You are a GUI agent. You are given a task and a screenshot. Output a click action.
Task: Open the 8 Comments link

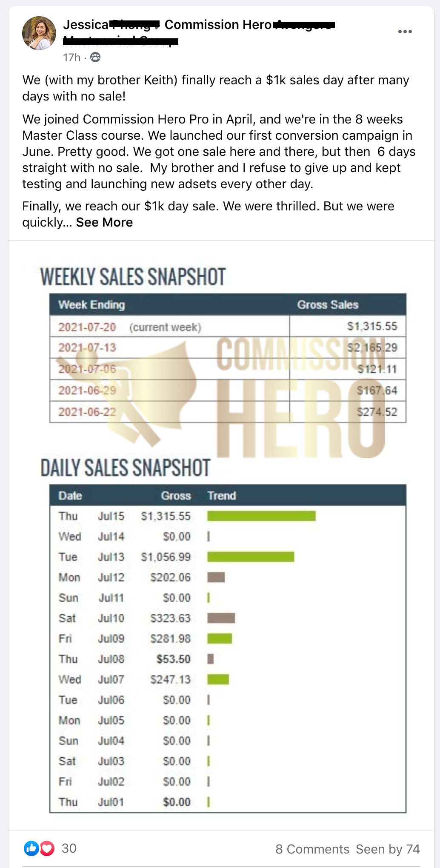[x=312, y=849]
